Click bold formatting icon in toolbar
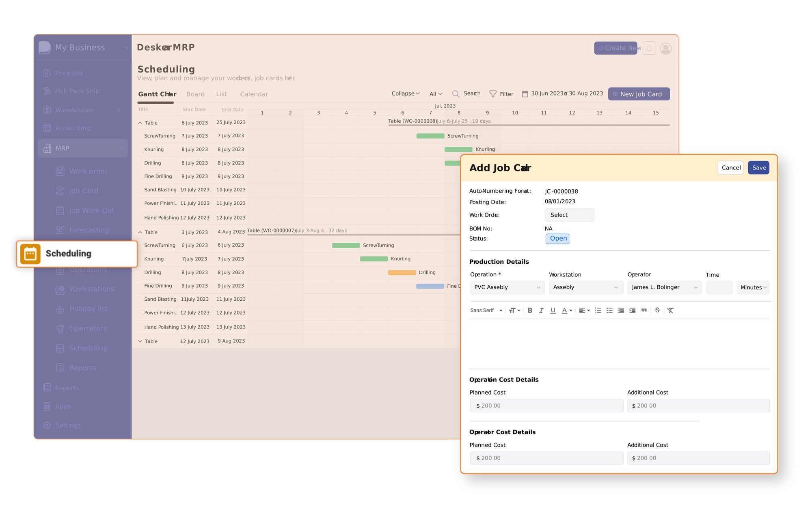The height and width of the screenshot is (508, 812). coord(530,310)
